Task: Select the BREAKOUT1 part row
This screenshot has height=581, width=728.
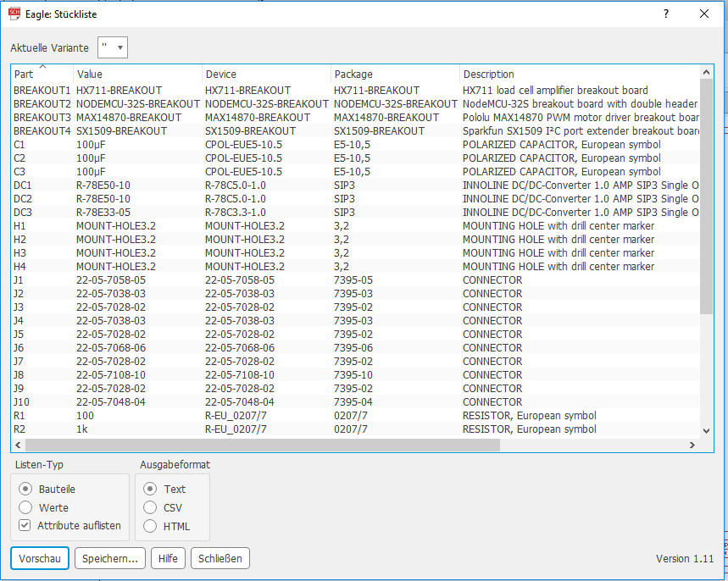Action: (355, 90)
